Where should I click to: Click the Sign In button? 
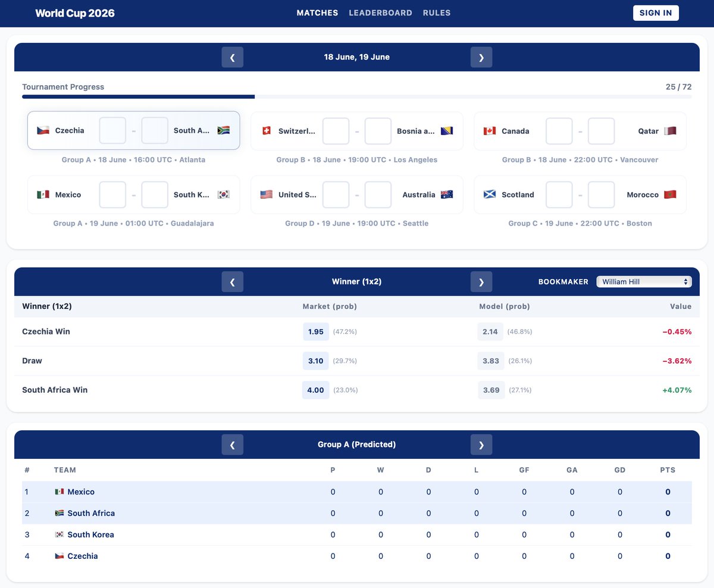coord(656,13)
